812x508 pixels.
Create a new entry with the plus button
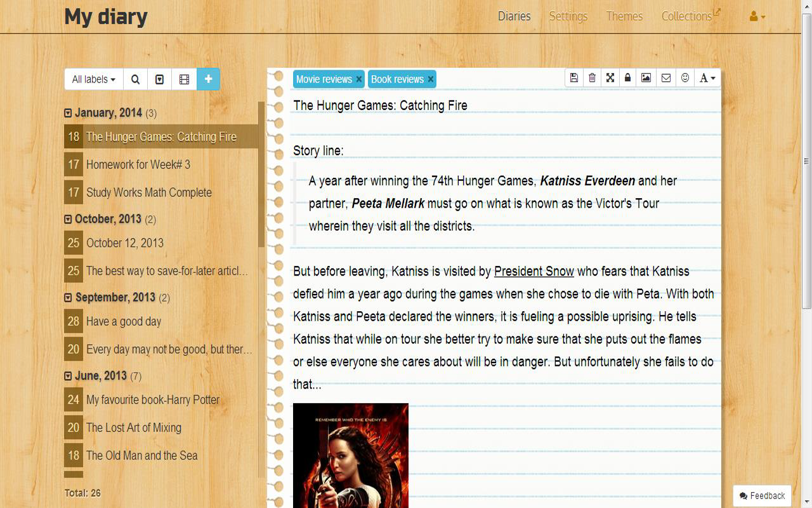pos(208,79)
